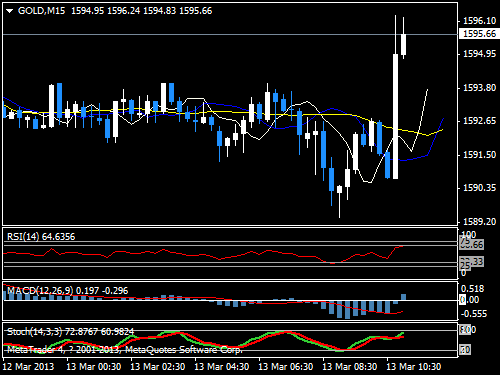Image resolution: width=500 pixels, height=375 pixels.
Task: Click the 13 Mar 00:30 time label
Action: pos(94,367)
